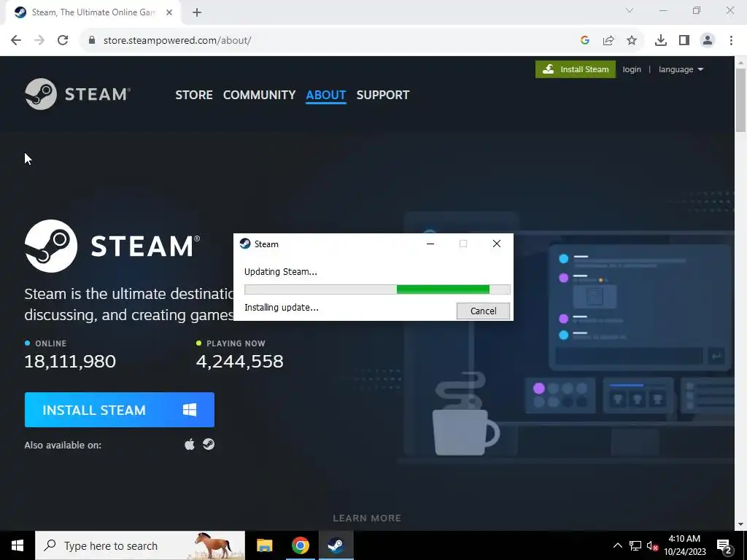
Task: Click the 'Installing update...' status text
Action: tap(281, 308)
